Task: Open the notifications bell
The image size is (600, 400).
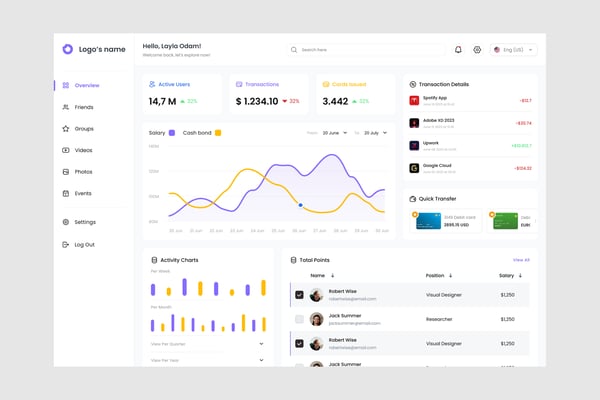Action: 458,50
